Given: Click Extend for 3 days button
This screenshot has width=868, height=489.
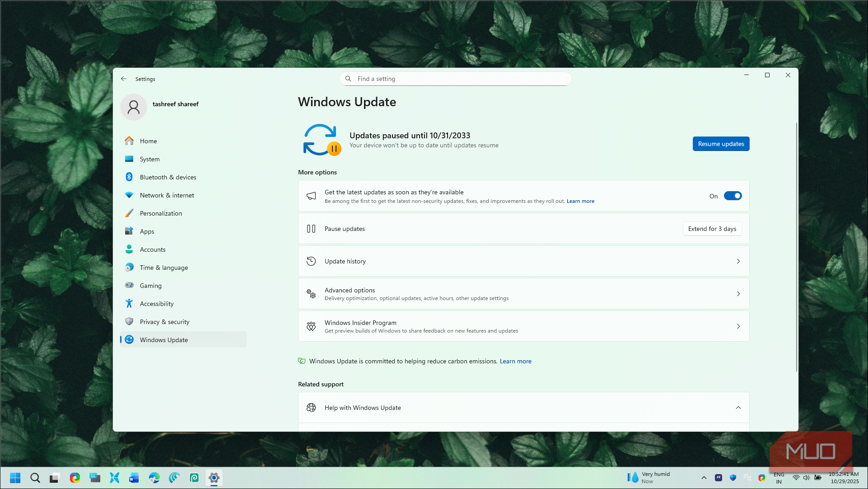Looking at the screenshot, I should (712, 229).
